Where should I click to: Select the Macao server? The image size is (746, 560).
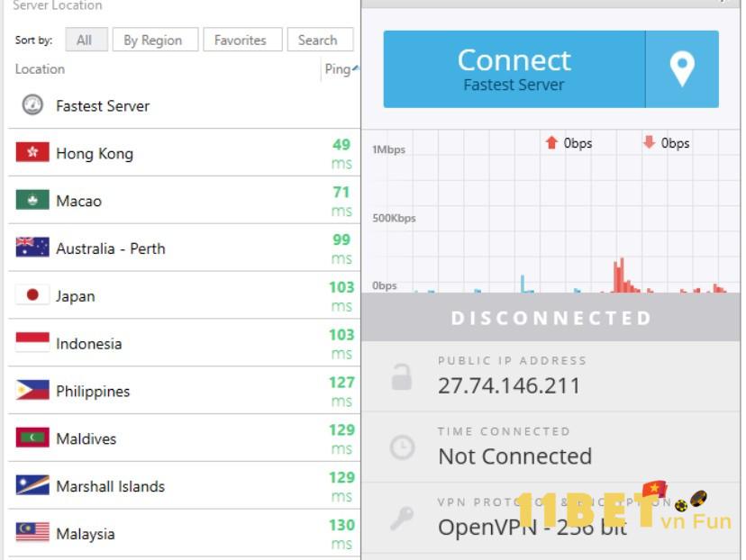pyautogui.click(x=184, y=200)
